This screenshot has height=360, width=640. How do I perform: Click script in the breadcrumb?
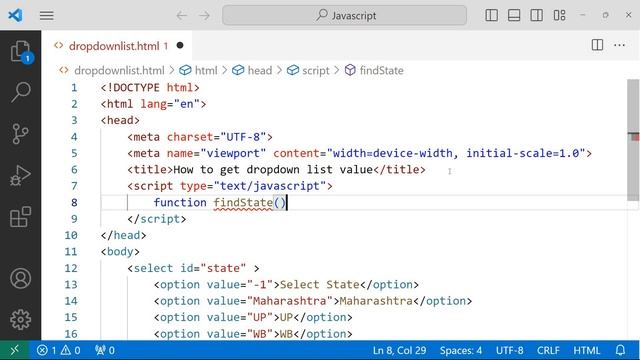click(316, 71)
